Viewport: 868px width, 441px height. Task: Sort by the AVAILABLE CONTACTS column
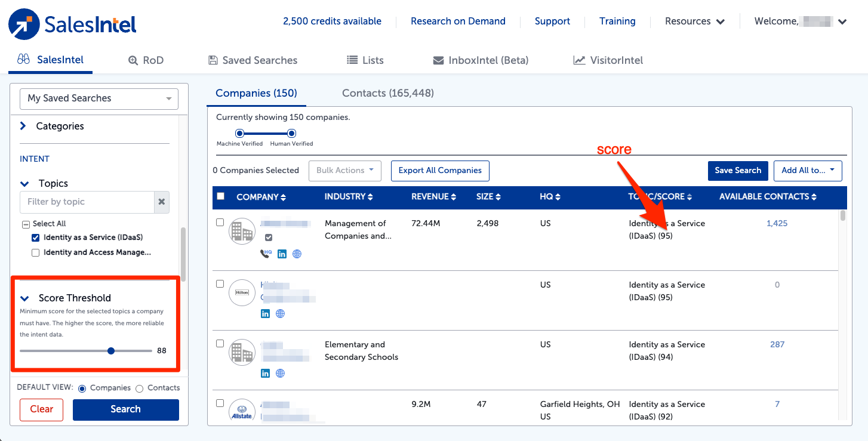[768, 197]
